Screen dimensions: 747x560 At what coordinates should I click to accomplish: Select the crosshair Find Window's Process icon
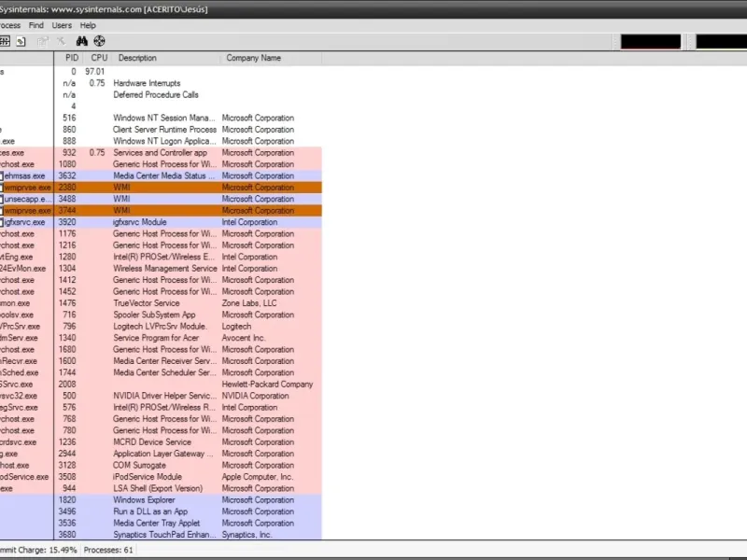point(99,41)
